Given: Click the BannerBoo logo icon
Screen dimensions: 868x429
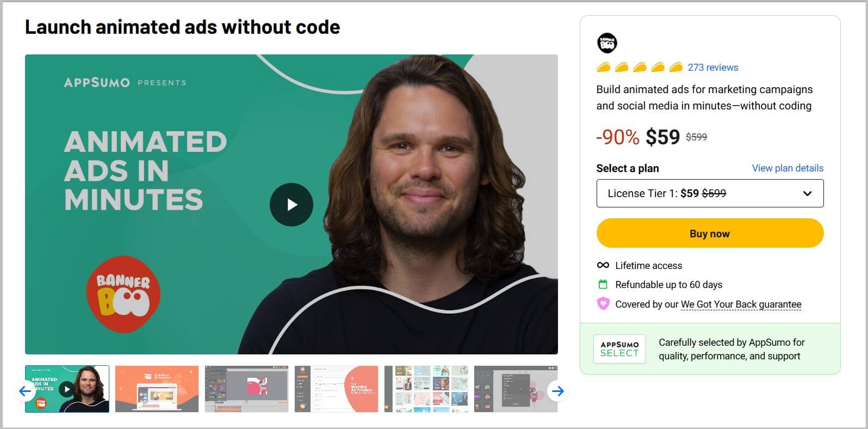Looking at the screenshot, I should coord(607,42).
